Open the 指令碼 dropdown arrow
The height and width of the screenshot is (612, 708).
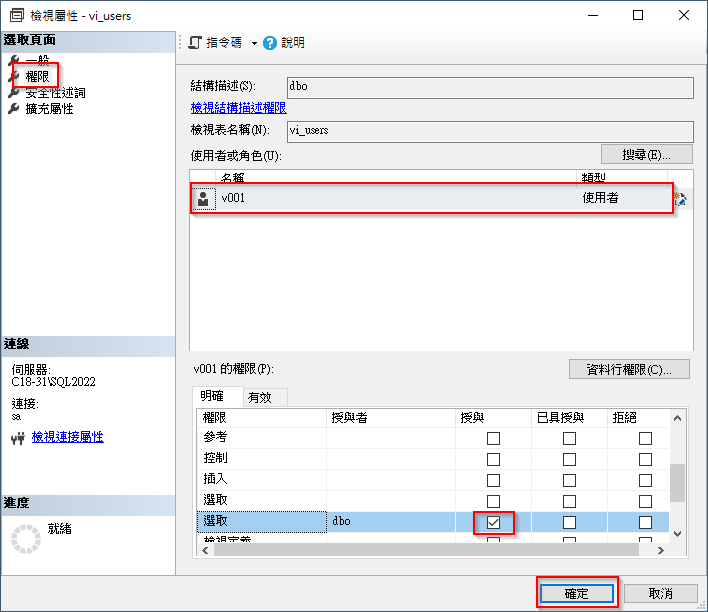point(254,43)
